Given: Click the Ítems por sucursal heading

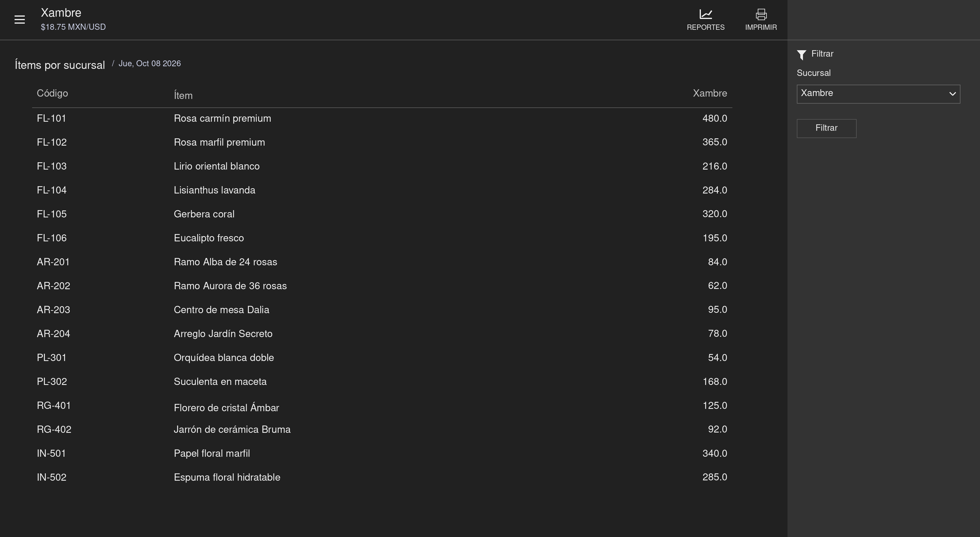Looking at the screenshot, I should [x=60, y=65].
